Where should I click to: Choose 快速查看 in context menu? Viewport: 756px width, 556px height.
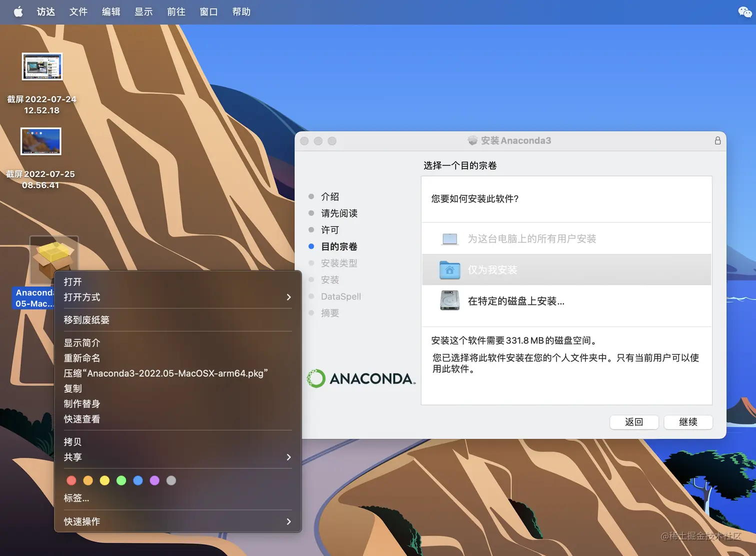177,419
